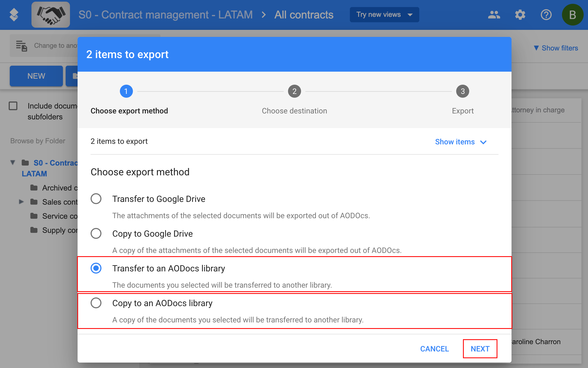The width and height of the screenshot is (588, 368).
Task: Open the handshake library thumbnail
Action: click(x=51, y=15)
